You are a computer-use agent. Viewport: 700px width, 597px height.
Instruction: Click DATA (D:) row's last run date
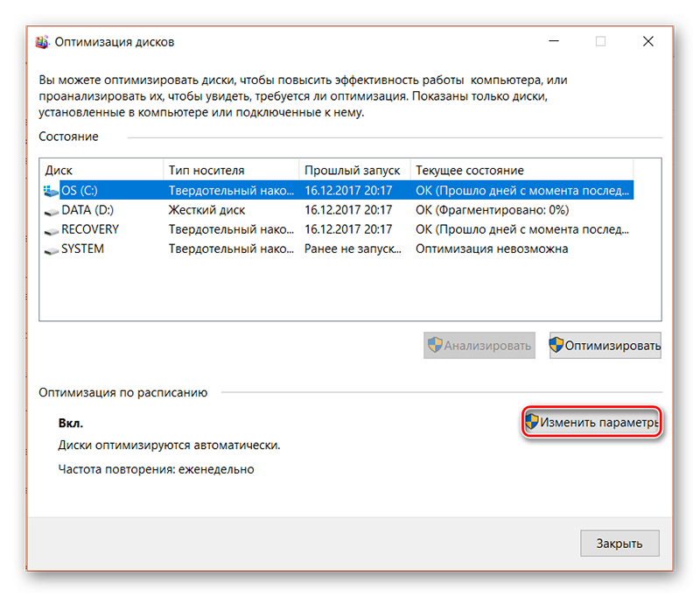348,210
